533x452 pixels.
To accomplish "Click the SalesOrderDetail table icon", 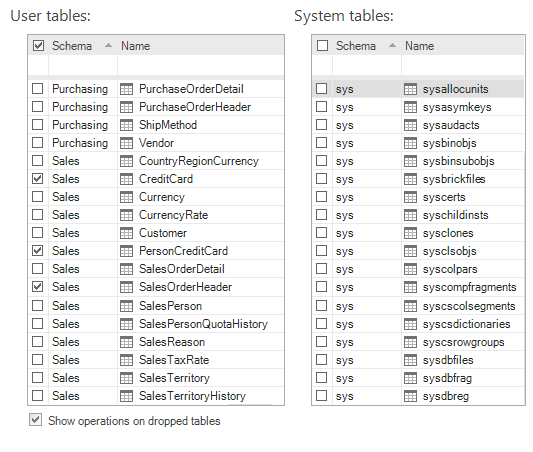I will pos(126,269).
